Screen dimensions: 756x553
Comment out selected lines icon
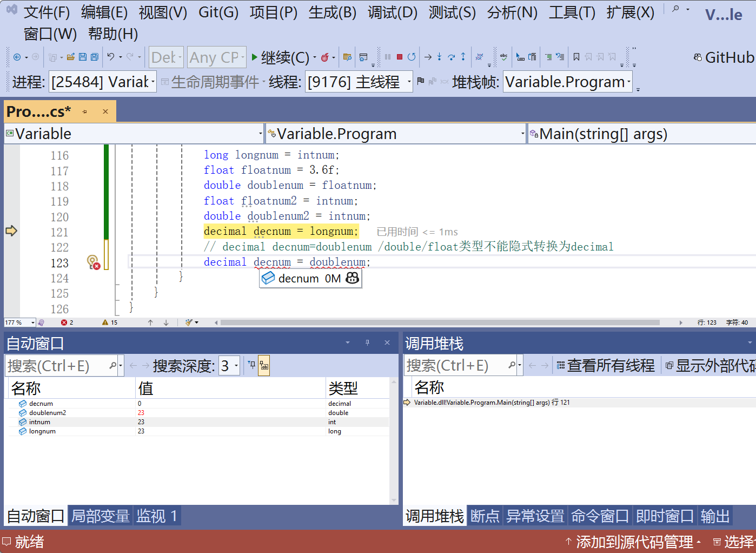click(548, 57)
